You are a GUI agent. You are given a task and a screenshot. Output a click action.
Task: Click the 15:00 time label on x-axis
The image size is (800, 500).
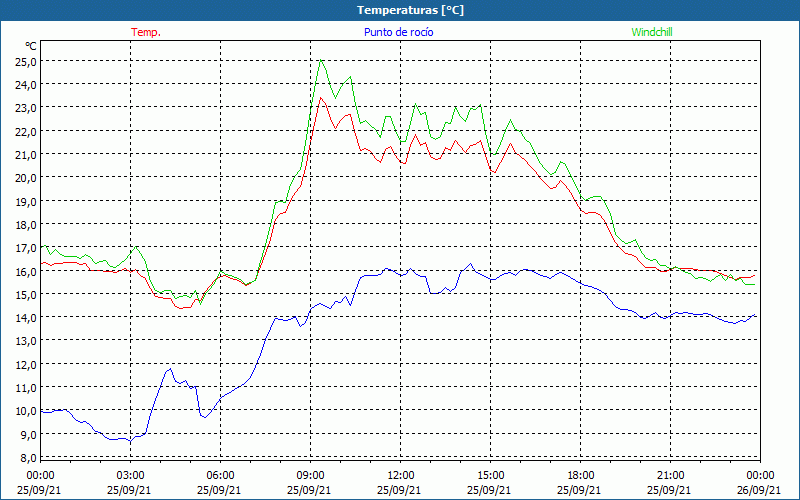(490, 476)
